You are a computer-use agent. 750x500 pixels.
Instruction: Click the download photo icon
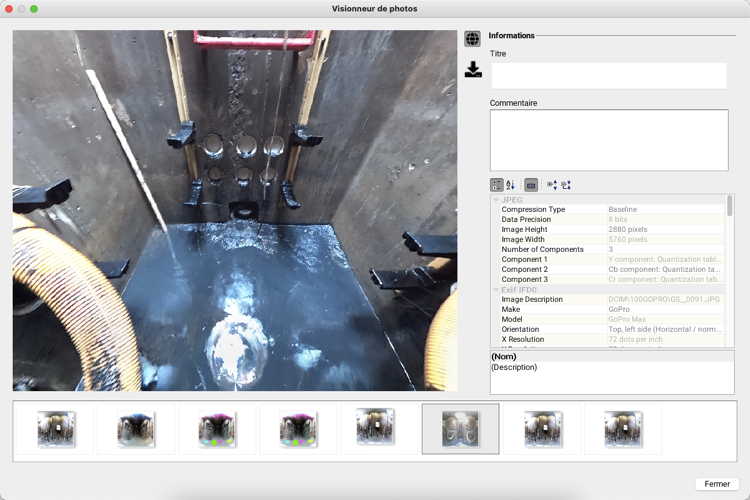(x=473, y=69)
